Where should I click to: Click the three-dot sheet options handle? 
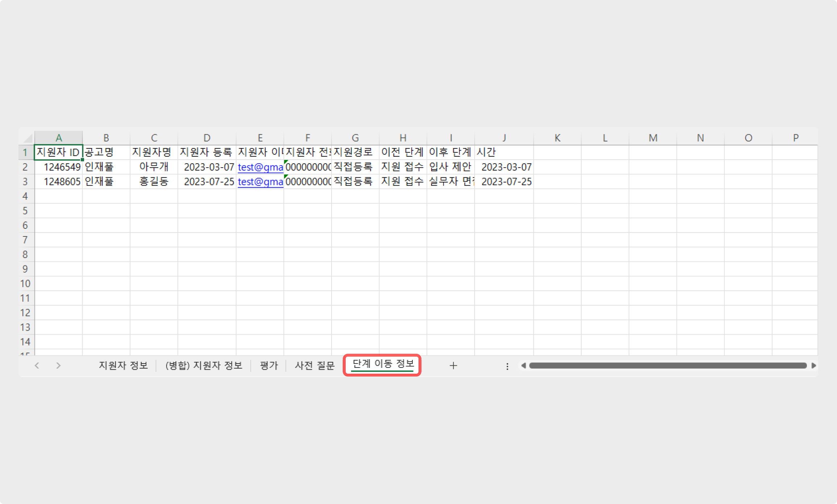pyautogui.click(x=507, y=366)
